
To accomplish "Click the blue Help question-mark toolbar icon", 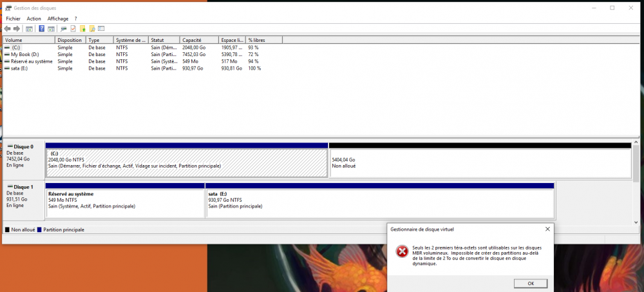I will point(41,29).
